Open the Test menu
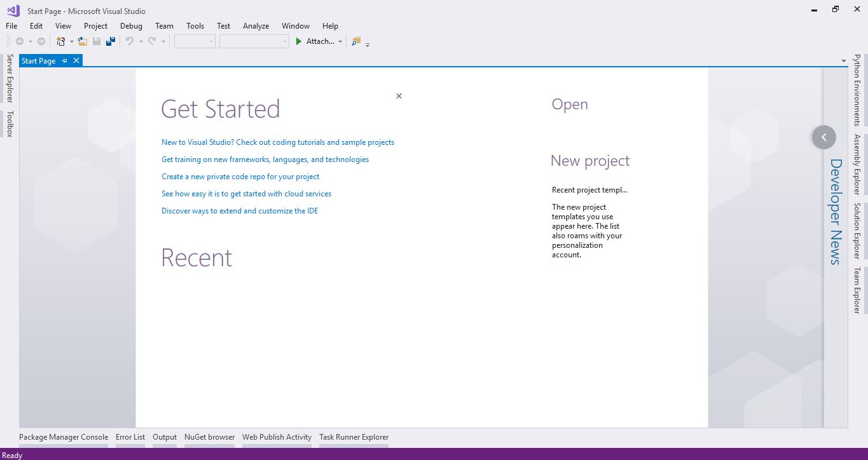This screenshot has width=868, height=460. point(223,26)
